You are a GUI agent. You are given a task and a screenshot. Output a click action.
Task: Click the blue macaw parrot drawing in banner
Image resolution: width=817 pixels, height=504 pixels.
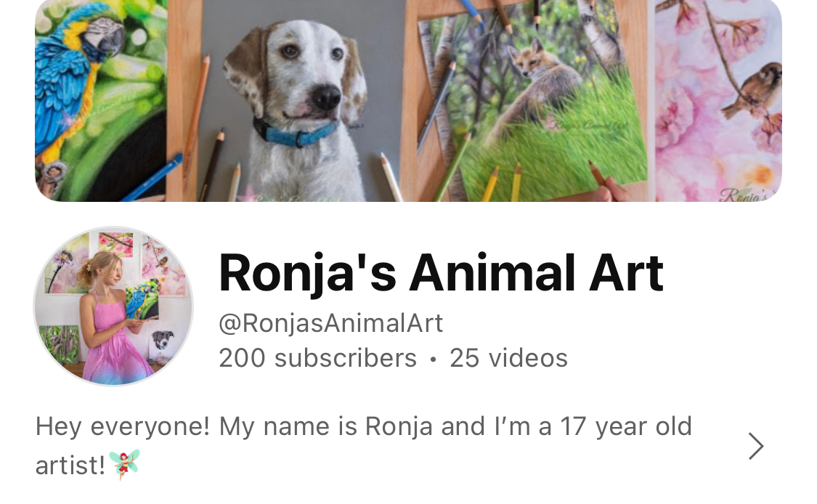click(x=100, y=100)
